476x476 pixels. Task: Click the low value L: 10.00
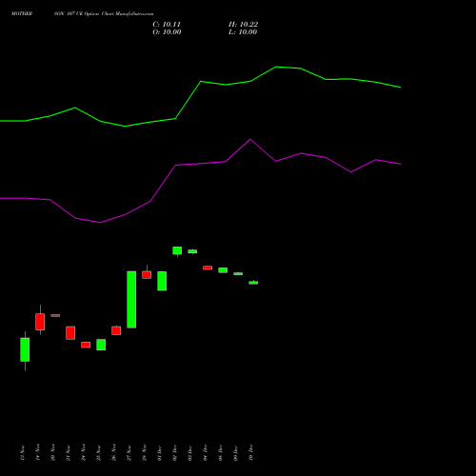(243, 32)
